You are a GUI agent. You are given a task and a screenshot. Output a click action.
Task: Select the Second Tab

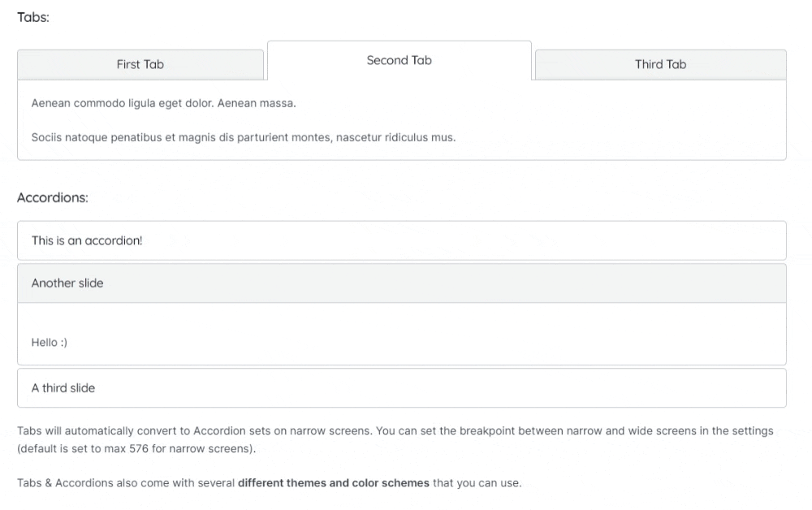(399, 61)
